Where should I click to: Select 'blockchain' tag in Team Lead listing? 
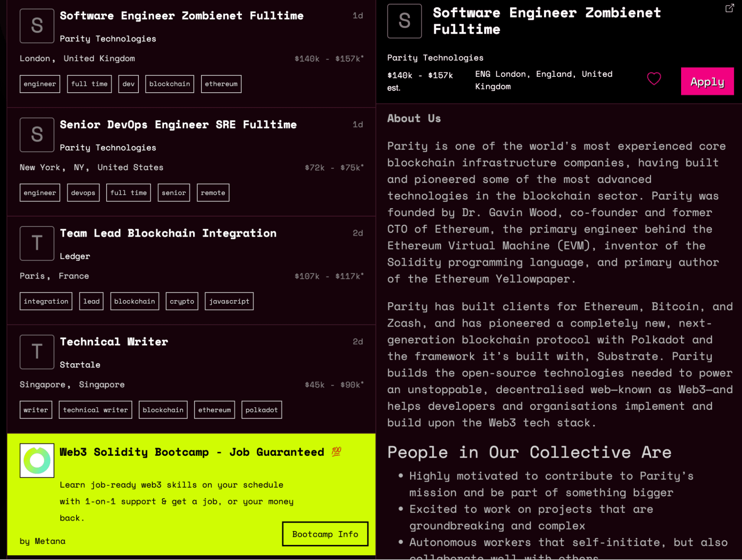point(135,301)
